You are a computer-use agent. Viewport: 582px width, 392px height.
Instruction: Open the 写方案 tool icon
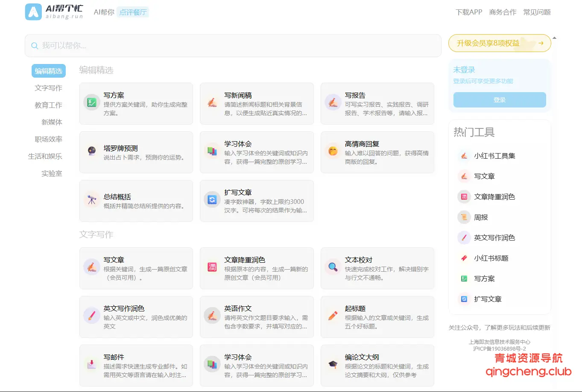pos(91,102)
